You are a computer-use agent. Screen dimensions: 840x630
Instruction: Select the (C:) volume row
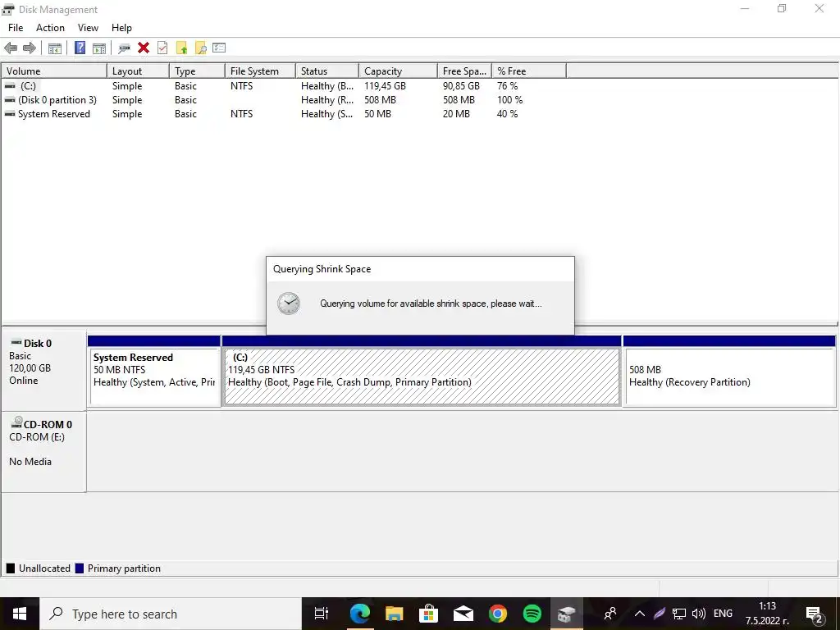pyautogui.click(x=284, y=85)
